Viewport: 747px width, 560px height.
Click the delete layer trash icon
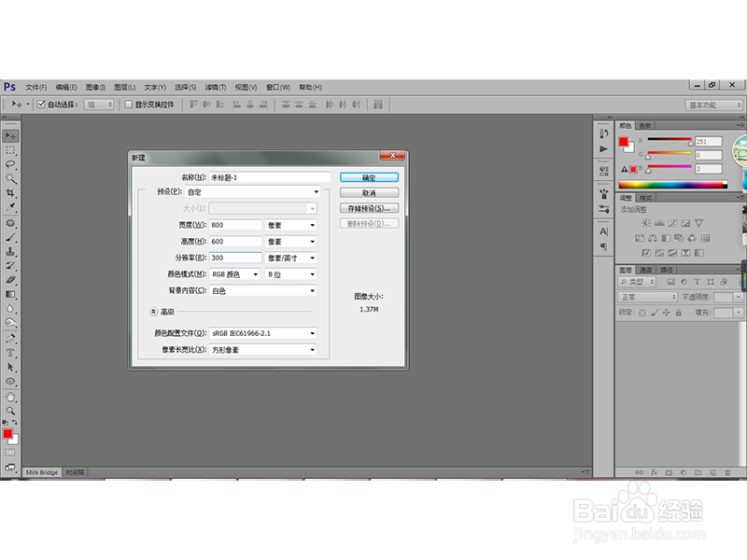tap(727, 472)
